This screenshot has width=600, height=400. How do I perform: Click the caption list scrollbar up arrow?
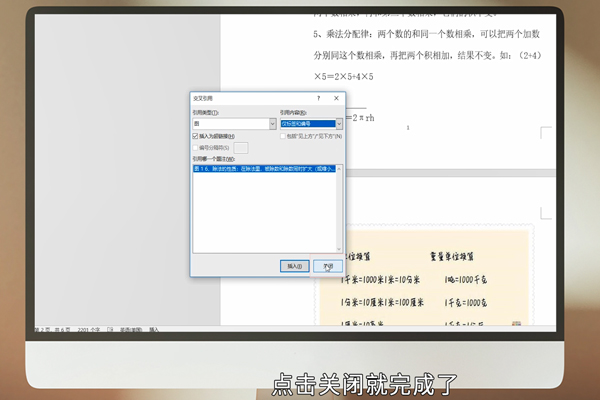339,169
